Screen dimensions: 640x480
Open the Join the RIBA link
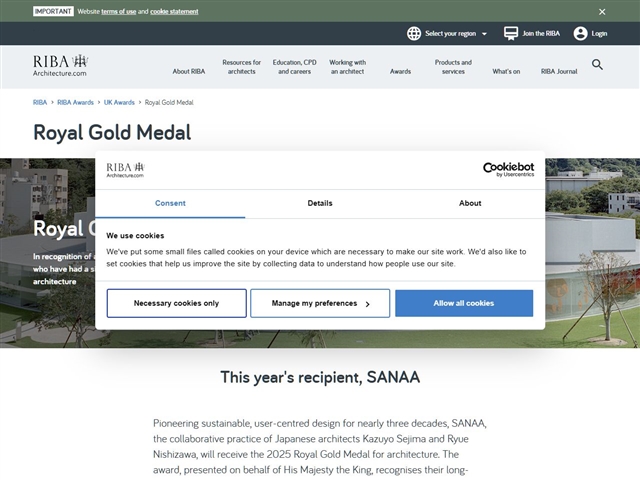pyautogui.click(x=541, y=33)
